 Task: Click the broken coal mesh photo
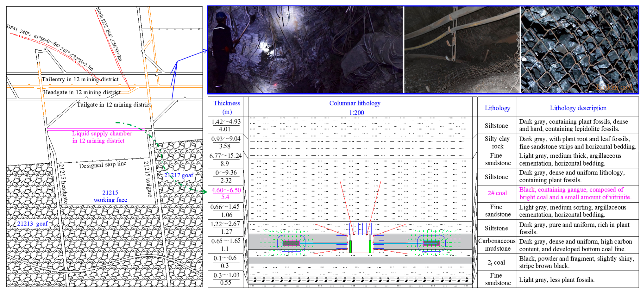(x=579, y=50)
